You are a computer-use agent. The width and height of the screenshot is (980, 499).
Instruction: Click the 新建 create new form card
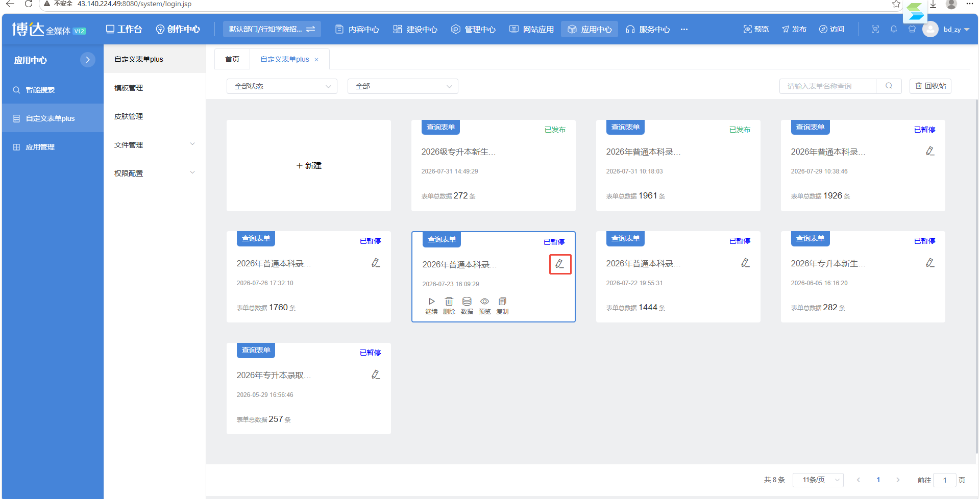point(309,165)
